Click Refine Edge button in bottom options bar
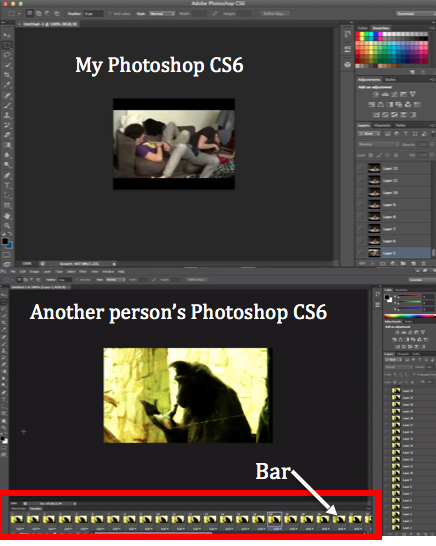 point(196,280)
